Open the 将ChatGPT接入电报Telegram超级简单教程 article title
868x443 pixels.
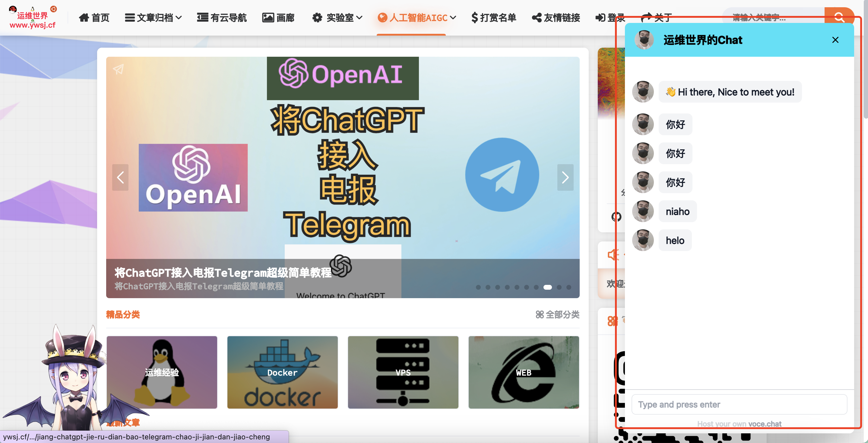(223, 272)
